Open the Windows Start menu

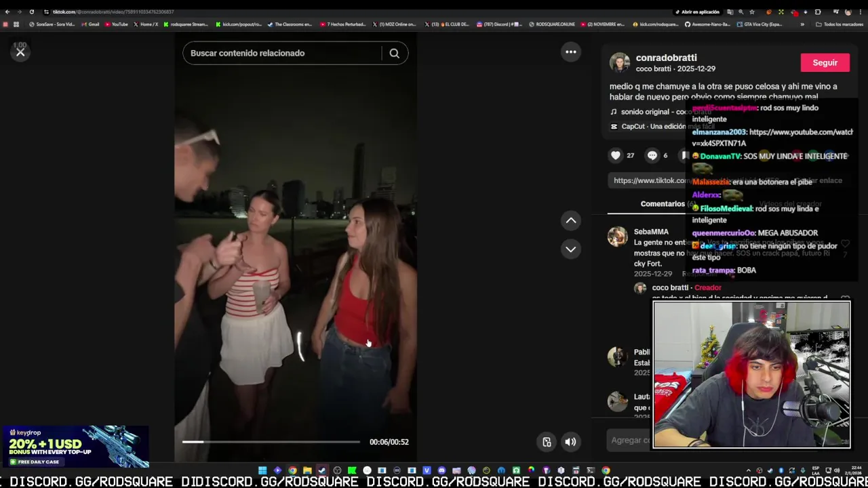click(x=262, y=470)
